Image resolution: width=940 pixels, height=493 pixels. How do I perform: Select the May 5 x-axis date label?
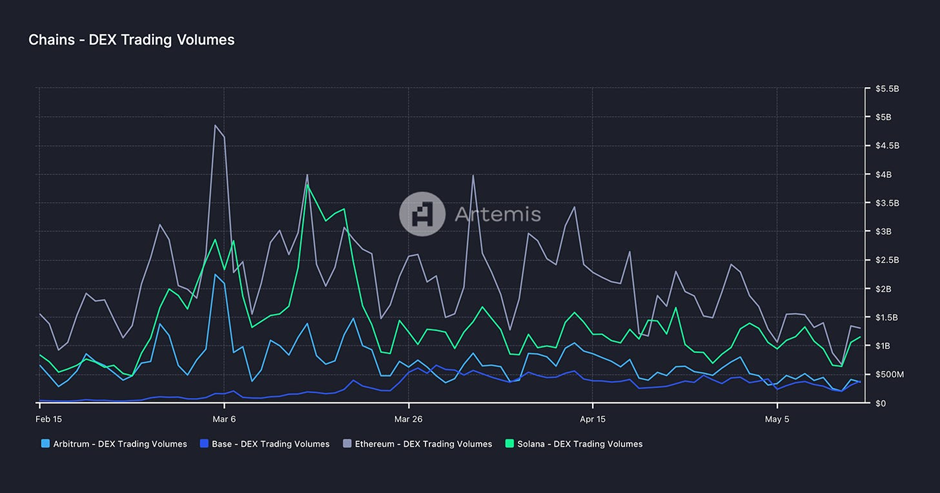tap(777, 419)
